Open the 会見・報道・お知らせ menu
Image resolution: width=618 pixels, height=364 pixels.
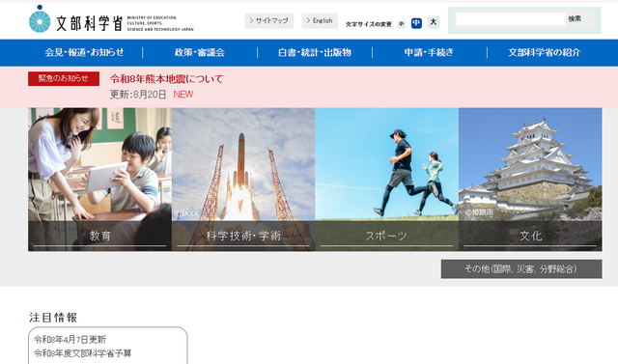85,52
